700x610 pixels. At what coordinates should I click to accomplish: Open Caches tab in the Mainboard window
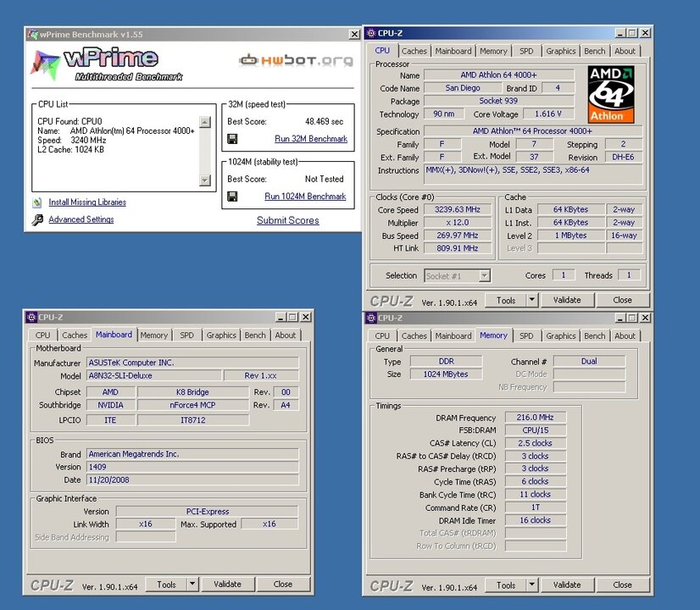click(75, 335)
